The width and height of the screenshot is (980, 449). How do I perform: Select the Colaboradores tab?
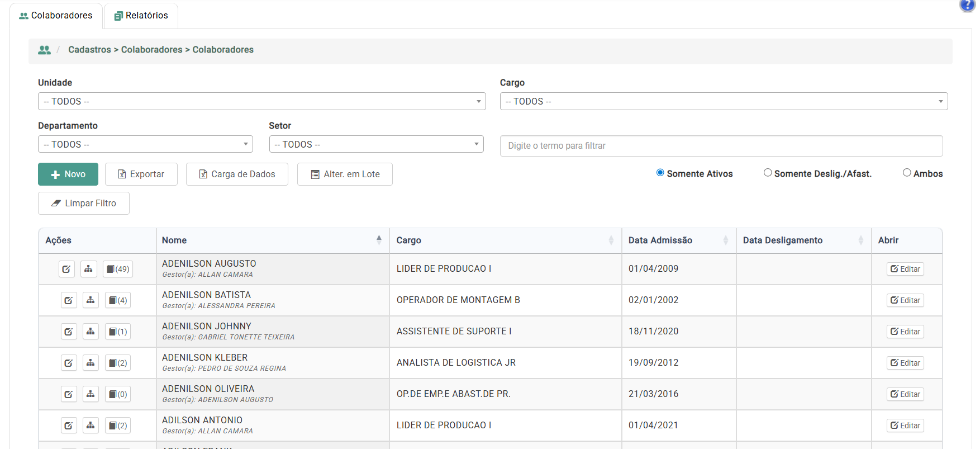point(56,16)
